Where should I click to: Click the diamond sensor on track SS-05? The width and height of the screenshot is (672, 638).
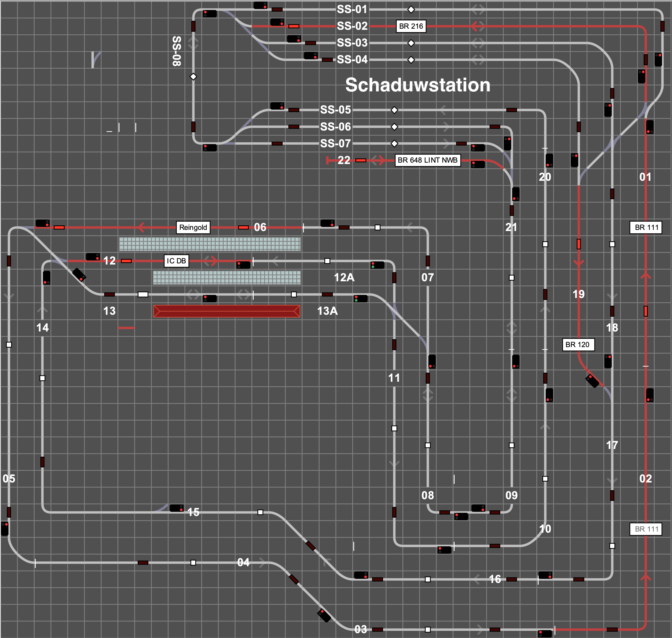[394, 110]
